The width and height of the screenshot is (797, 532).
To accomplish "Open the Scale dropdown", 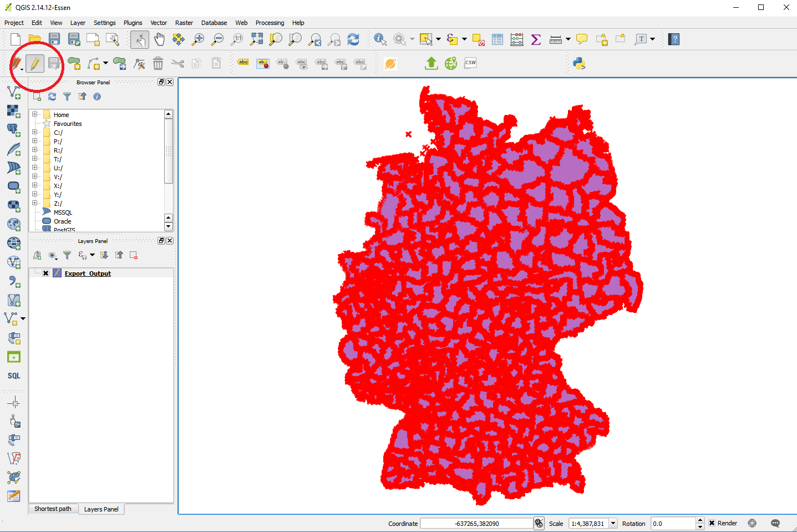I will 613,523.
